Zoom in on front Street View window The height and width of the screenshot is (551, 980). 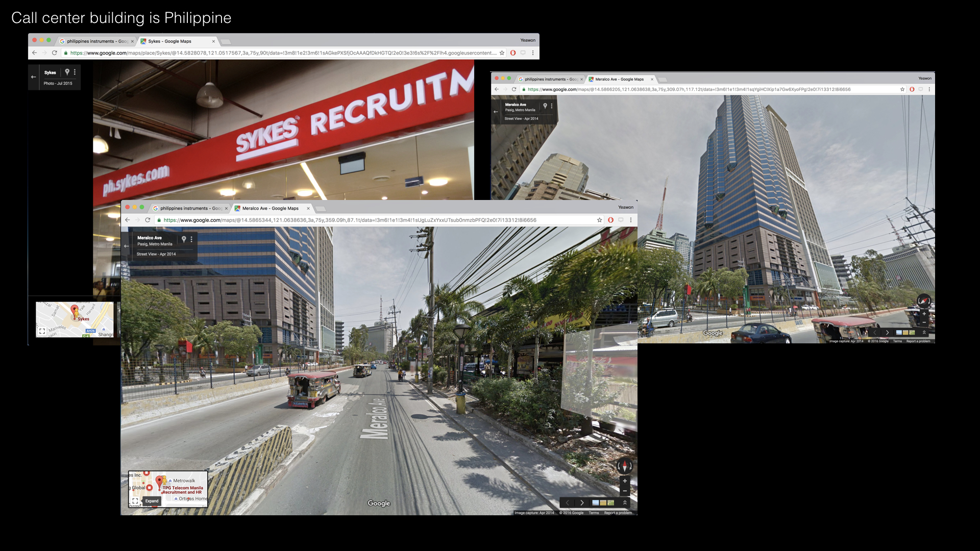pyautogui.click(x=625, y=481)
